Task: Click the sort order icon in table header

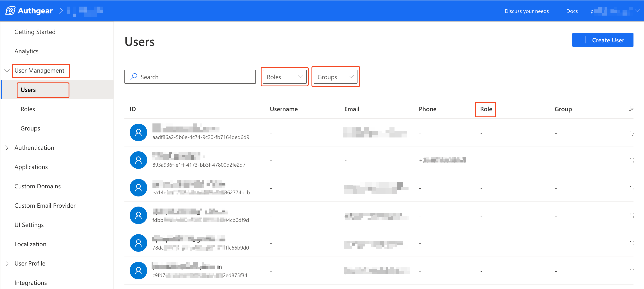Action: (631, 109)
